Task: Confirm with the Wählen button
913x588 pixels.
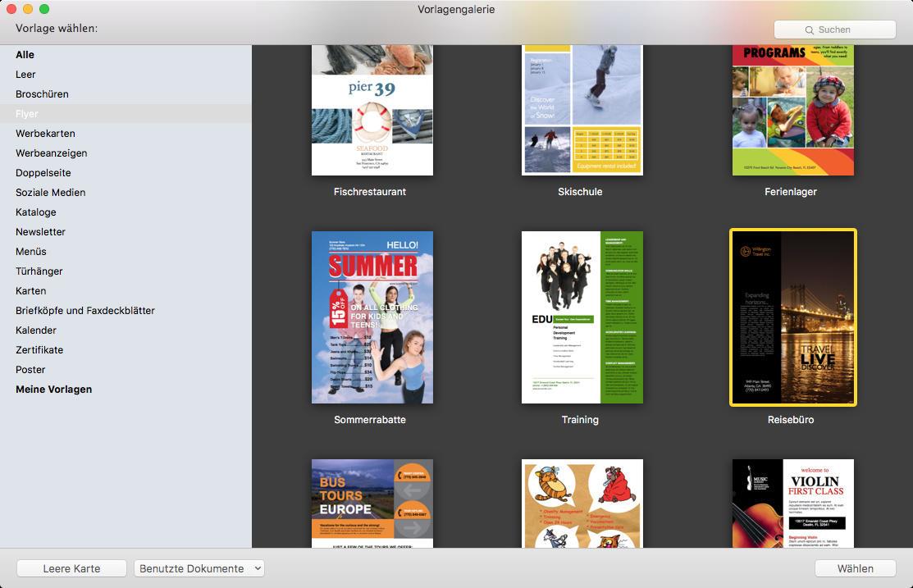Action: click(x=856, y=569)
